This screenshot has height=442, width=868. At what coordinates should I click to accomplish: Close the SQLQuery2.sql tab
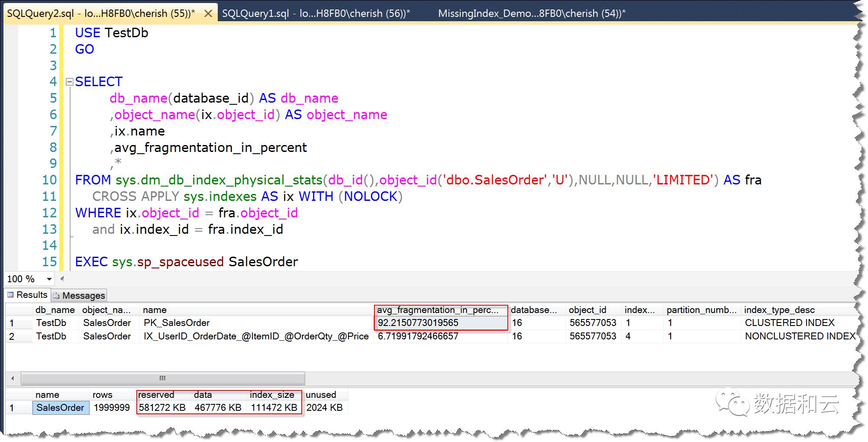pyautogui.click(x=208, y=13)
